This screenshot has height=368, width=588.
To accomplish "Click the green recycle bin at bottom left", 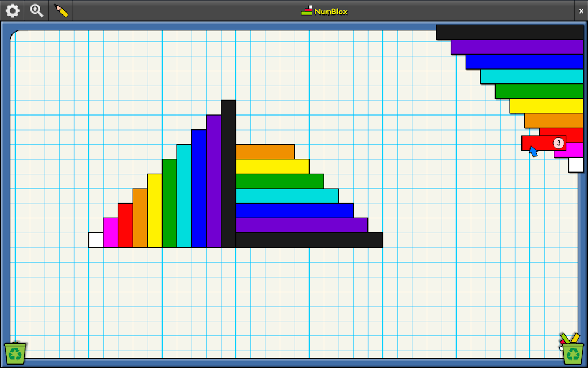I will point(16,353).
